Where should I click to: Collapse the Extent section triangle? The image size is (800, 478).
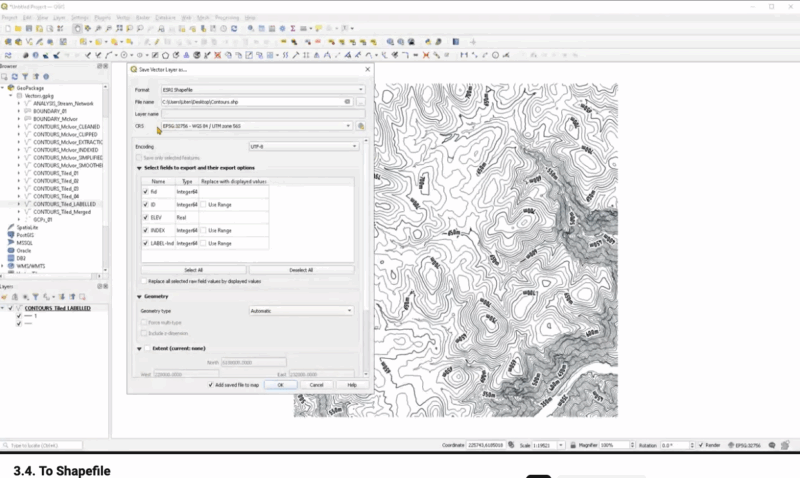pos(139,348)
